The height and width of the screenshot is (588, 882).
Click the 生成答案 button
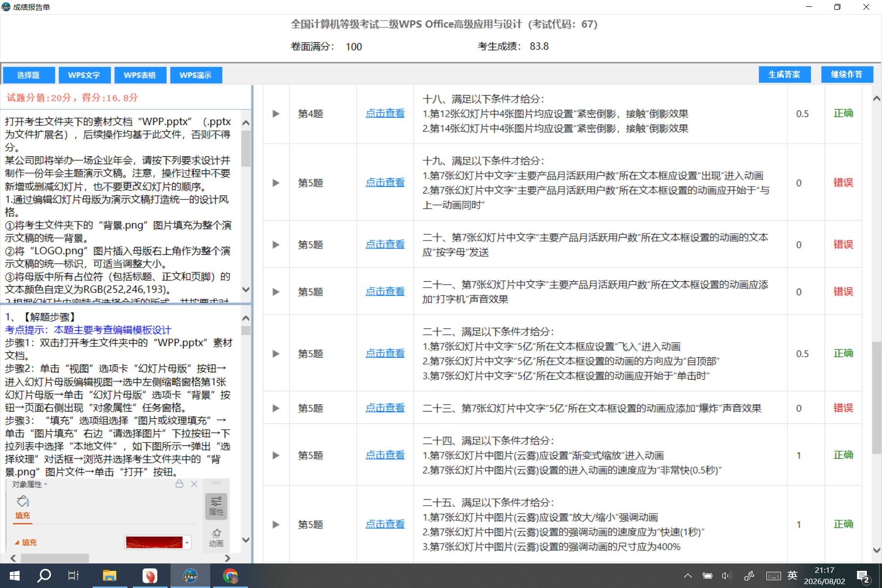(x=784, y=74)
